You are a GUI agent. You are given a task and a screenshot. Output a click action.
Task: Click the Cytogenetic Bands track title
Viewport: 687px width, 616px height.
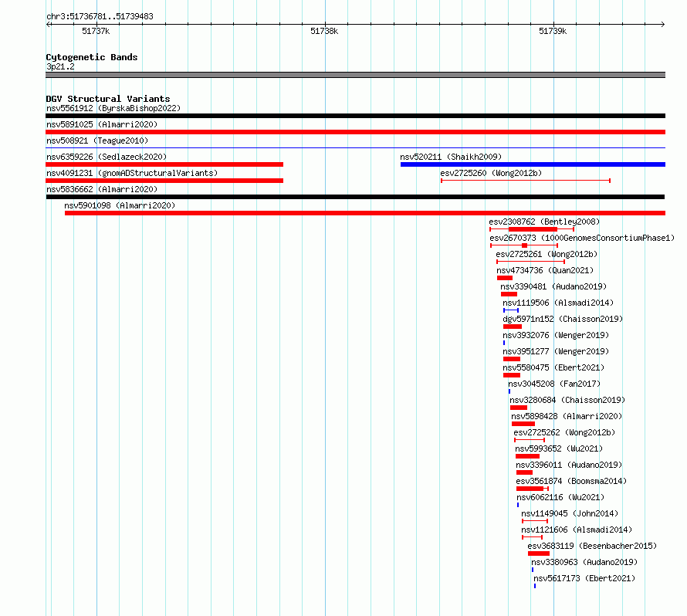click(x=92, y=57)
